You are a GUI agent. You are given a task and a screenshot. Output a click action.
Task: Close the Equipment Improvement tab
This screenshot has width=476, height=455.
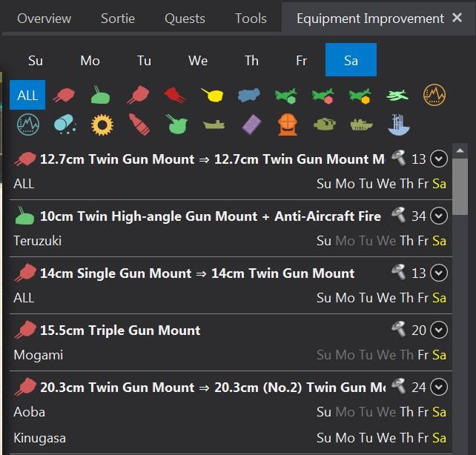click(457, 18)
